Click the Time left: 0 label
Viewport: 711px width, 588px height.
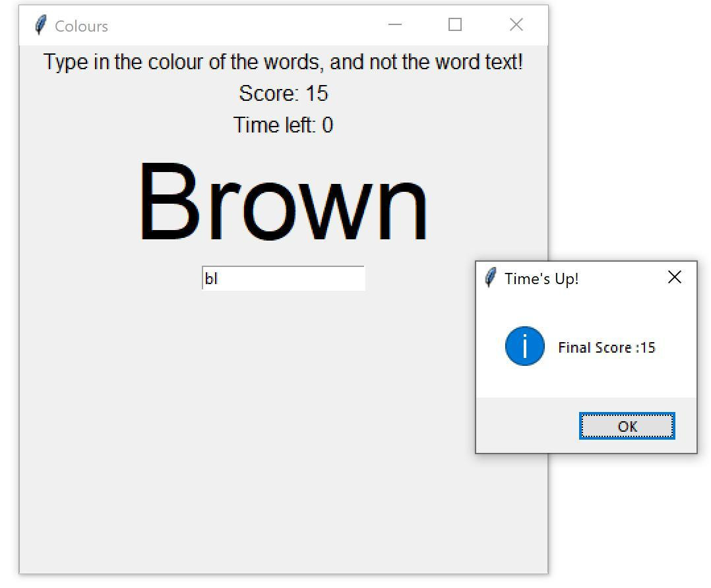tap(283, 125)
